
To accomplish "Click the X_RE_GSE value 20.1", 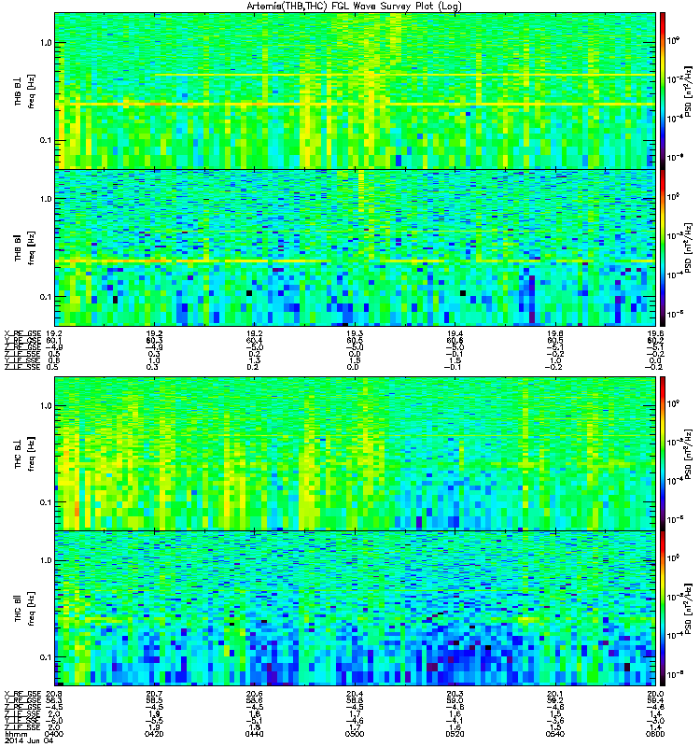I will (x=554, y=694).
